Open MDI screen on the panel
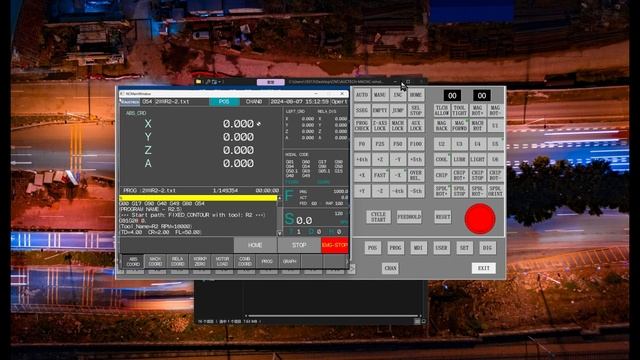The height and width of the screenshot is (360, 640). 418,248
